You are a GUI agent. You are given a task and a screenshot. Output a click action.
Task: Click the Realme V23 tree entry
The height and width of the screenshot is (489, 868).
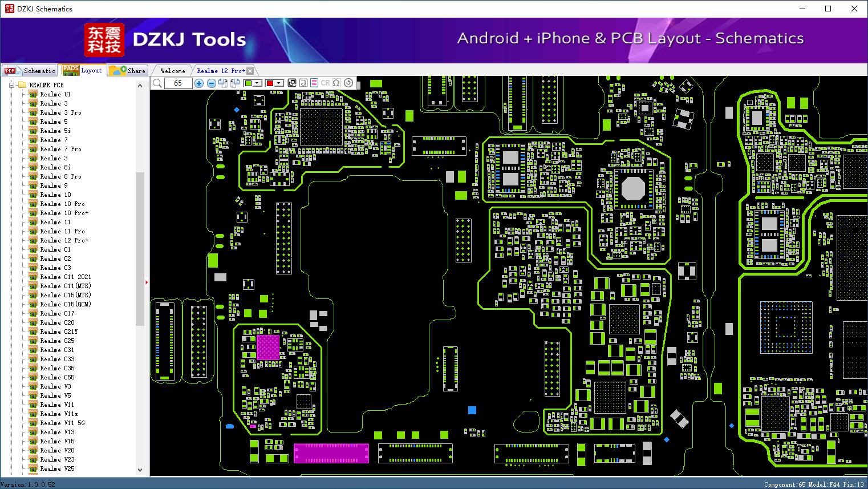57,459
